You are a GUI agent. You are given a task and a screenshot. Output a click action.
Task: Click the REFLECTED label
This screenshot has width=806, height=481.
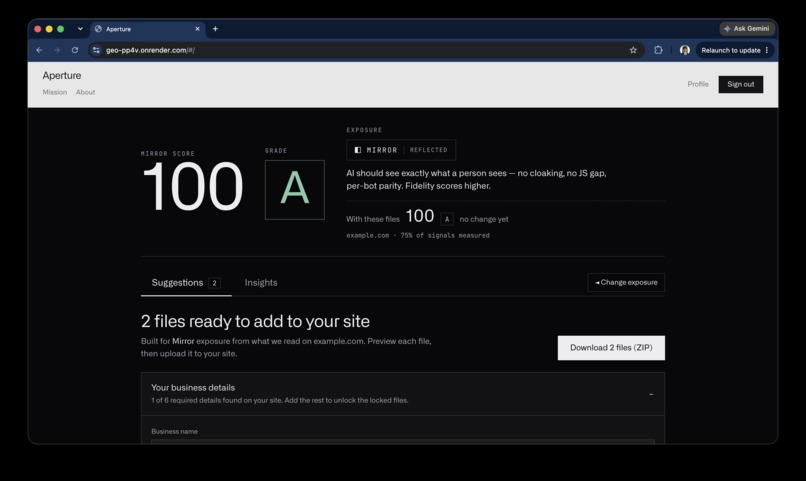pyautogui.click(x=429, y=150)
